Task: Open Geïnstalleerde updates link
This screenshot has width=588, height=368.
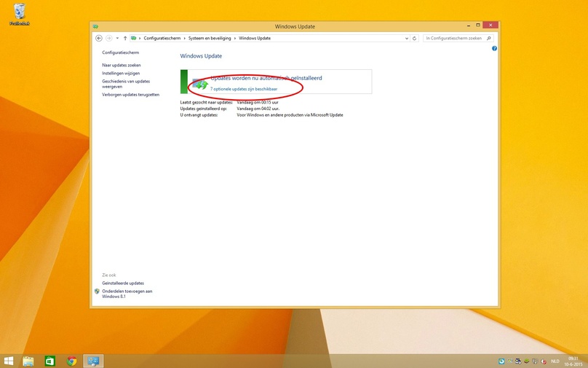Action: coord(123,283)
